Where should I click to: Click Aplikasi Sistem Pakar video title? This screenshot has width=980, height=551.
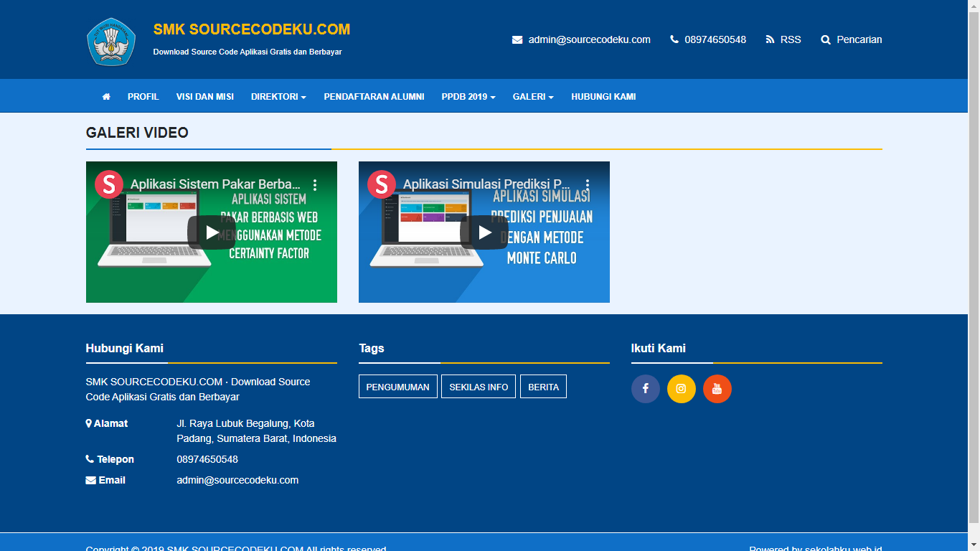point(215,184)
